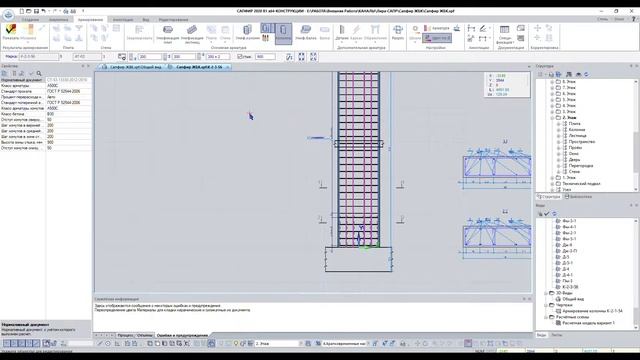Select Колонна under 2. Этаж
This screenshot has height=360, width=640.
(x=577, y=130)
